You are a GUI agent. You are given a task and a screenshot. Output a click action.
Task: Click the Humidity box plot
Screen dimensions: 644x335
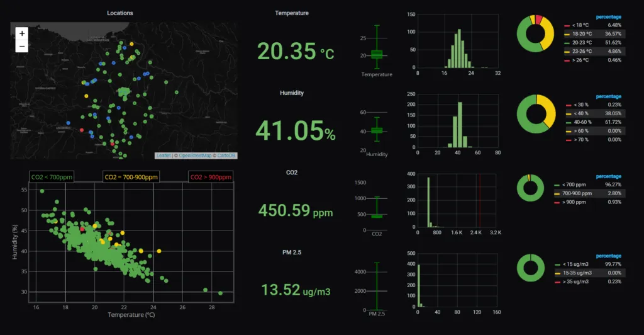click(x=377, y=130)
